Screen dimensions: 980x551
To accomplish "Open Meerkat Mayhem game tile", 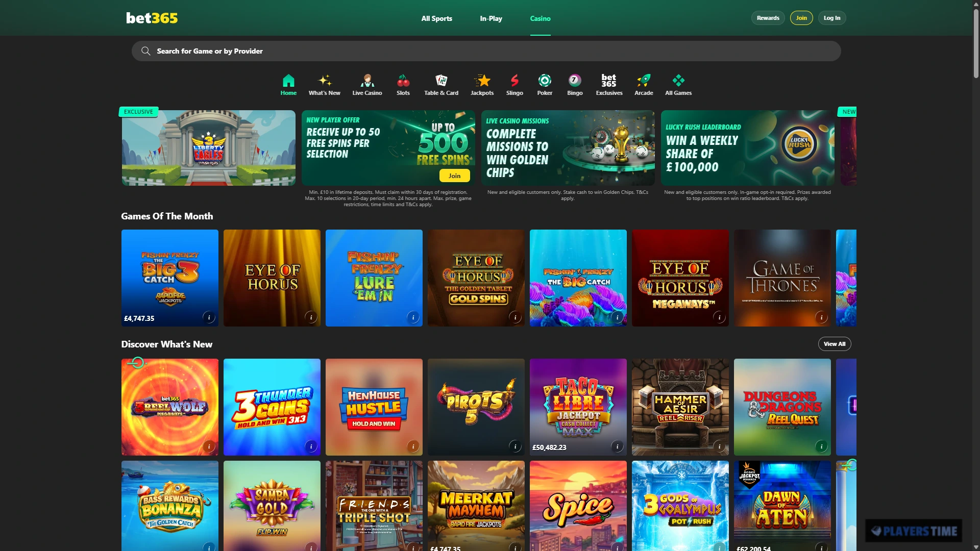I will pyautogui.click(x=476, y=506).
